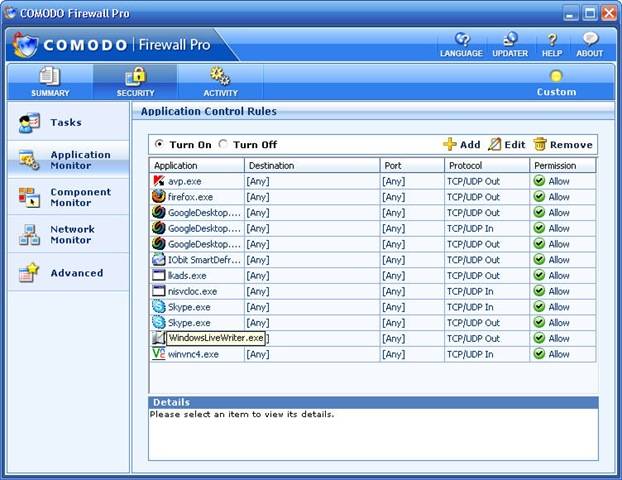Select the firefox.exe rule name

[x=190, y=197]
